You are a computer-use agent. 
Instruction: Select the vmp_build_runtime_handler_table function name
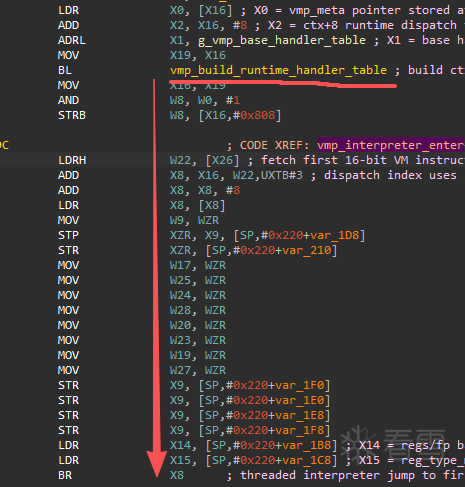tap(278, 70)
